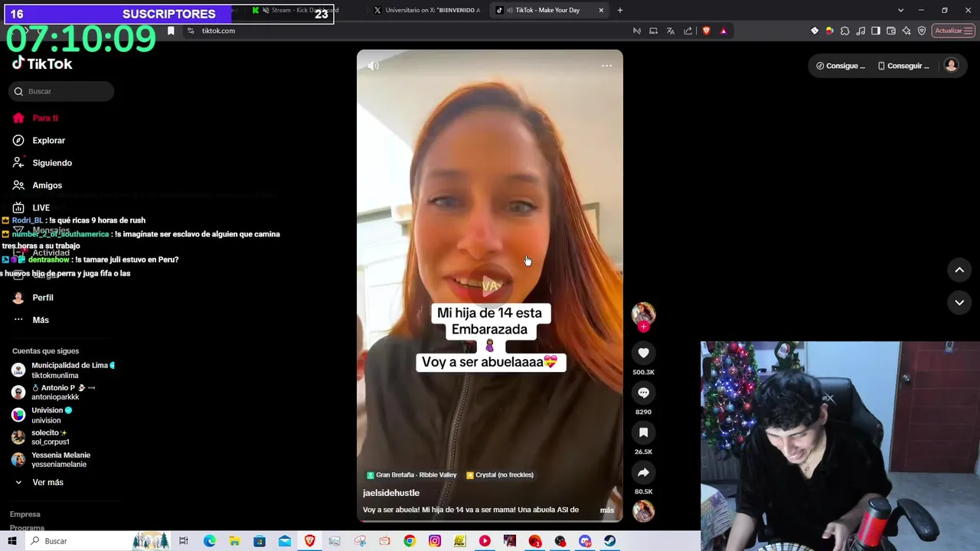Open the jaelsidehustle username link

[x=391, y=493]
